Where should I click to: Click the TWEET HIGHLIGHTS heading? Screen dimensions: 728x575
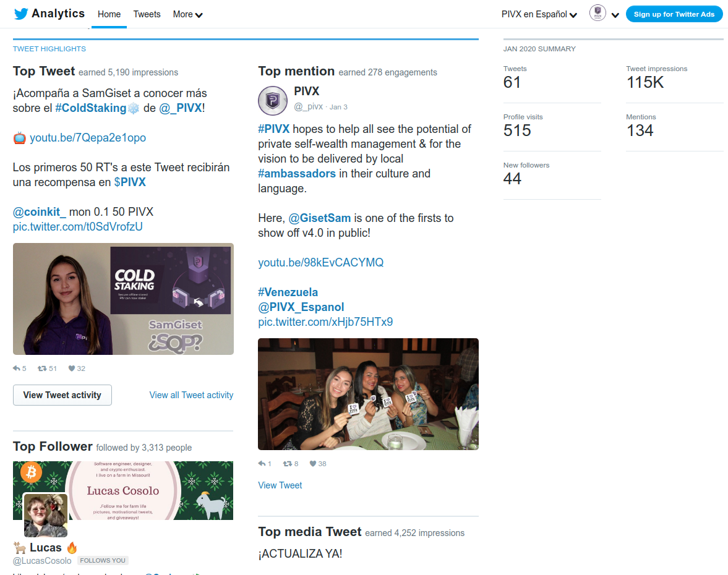click(49, 49)
